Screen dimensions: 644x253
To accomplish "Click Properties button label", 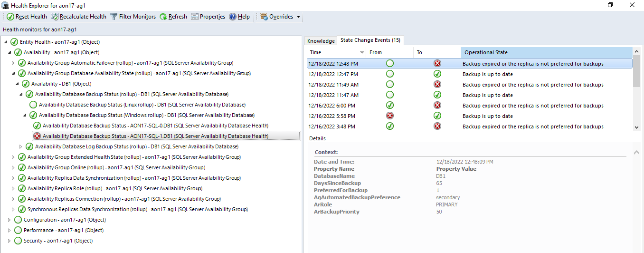I will pyautogui.click(x=212, y=17).
